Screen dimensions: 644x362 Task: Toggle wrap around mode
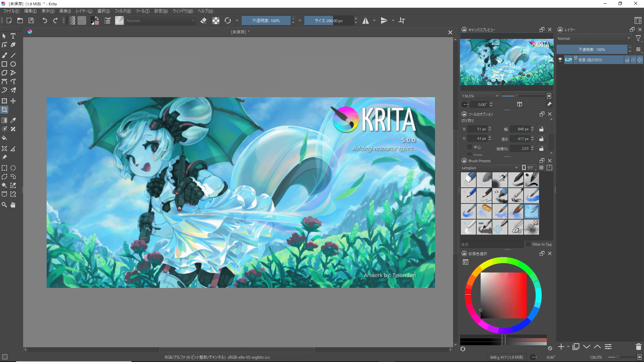[402, 20]
